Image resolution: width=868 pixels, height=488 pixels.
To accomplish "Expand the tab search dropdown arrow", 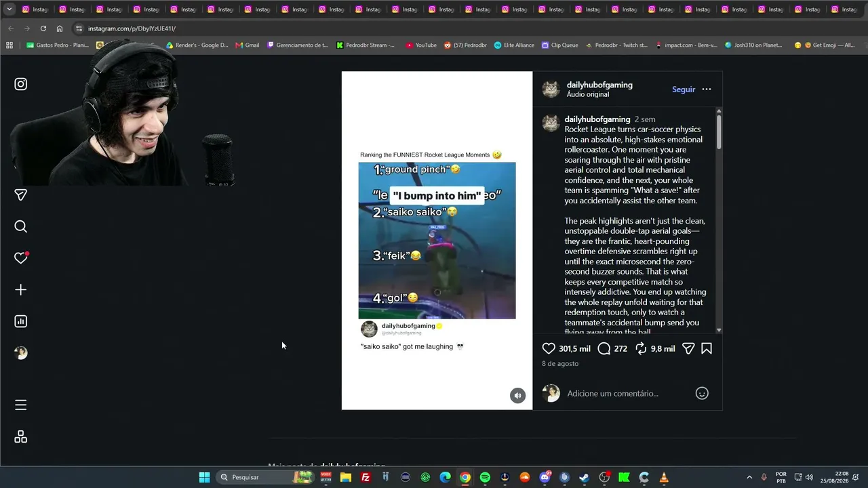I will (x=9, y=9).
